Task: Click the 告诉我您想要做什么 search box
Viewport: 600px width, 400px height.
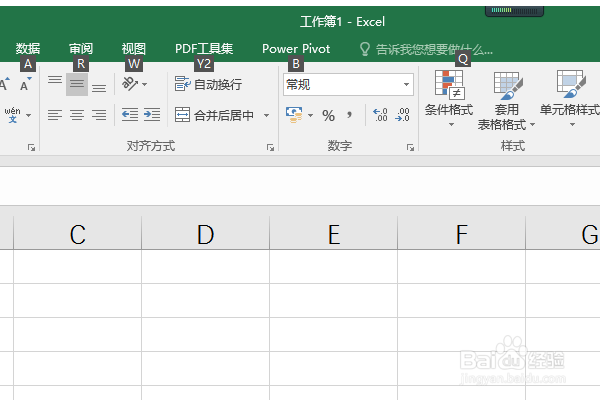Action: click(434, 49)
